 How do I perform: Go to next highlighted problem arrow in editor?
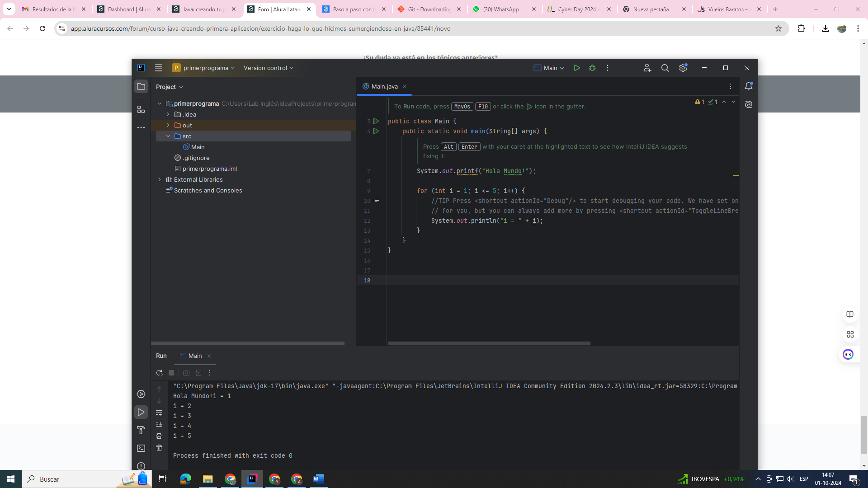[x=734, y=102]
